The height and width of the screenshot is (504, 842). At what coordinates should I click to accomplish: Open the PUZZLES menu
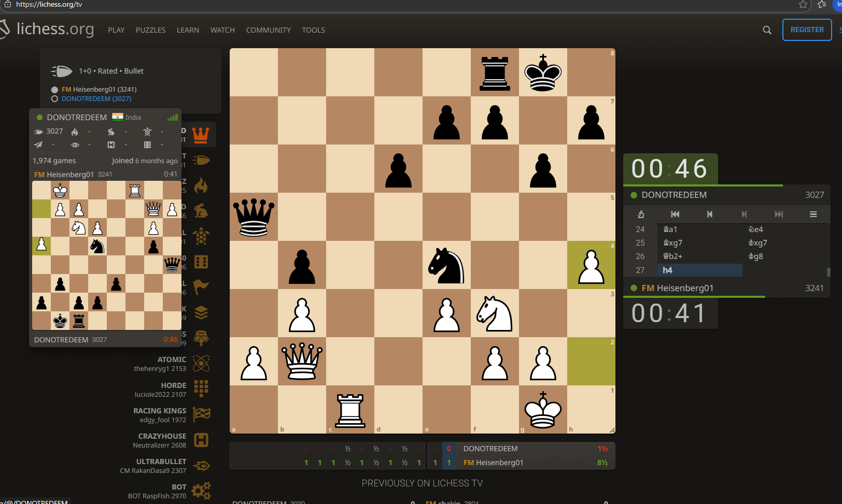tap(150, 30)
